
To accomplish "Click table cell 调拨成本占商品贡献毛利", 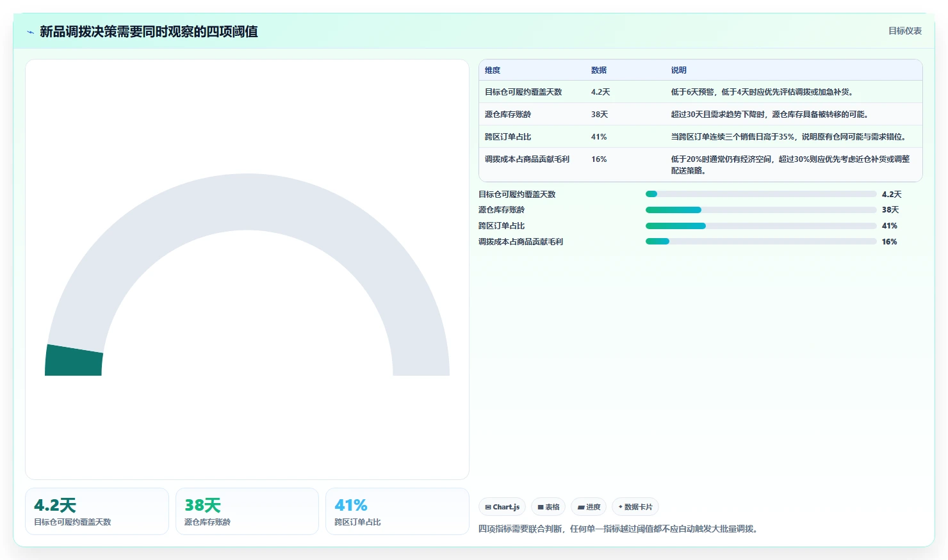I will tap(527, 159).
